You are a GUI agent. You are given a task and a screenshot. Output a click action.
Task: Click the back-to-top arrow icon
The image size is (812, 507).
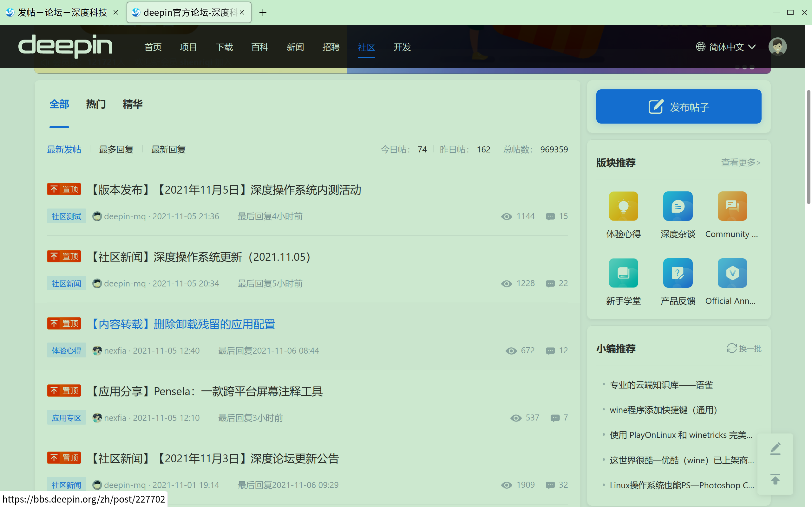click(776, 479)
